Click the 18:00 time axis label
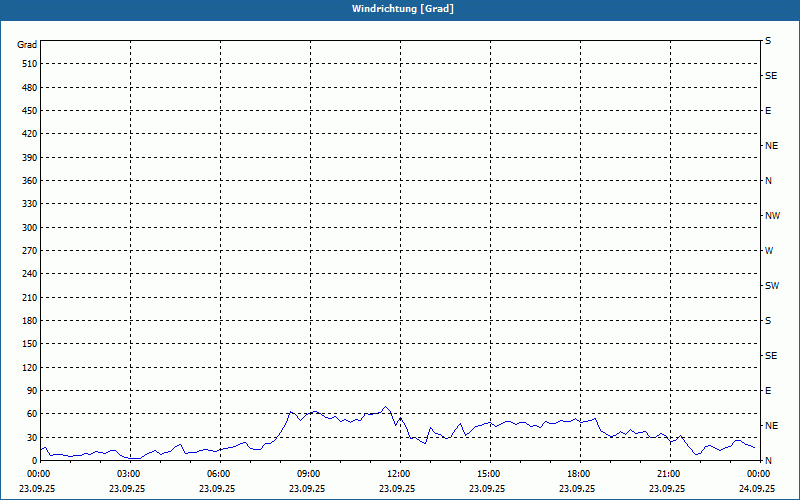 click(578, 474)
